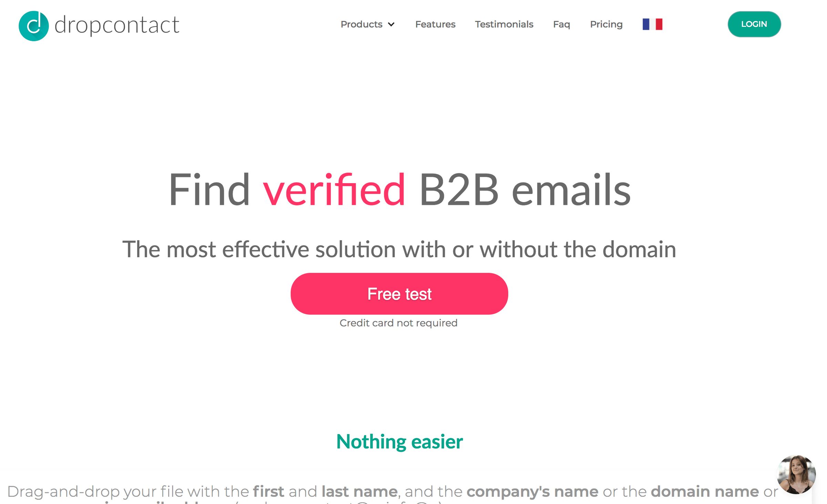Select the Faq tab in navigation
This screenshot has height=504, width=827.
click(x=561, y=24)
